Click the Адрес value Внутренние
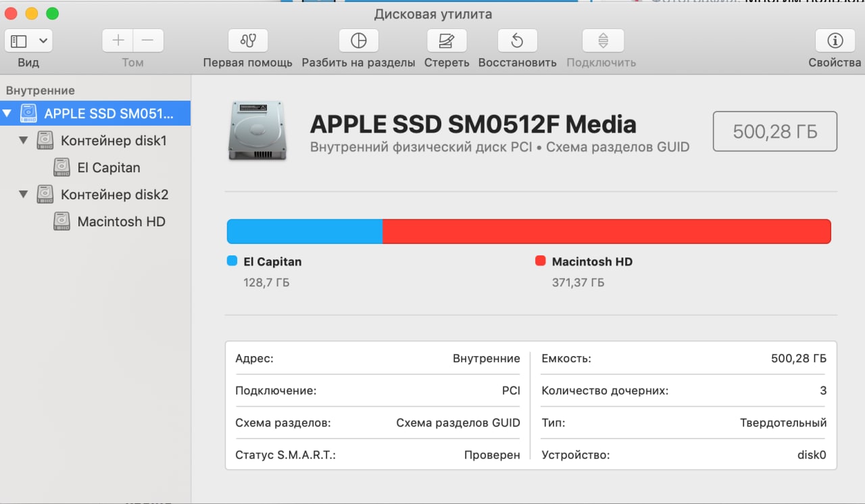This screenshot has width=865, height=504. pyautogui.click(x=487, y=358)
